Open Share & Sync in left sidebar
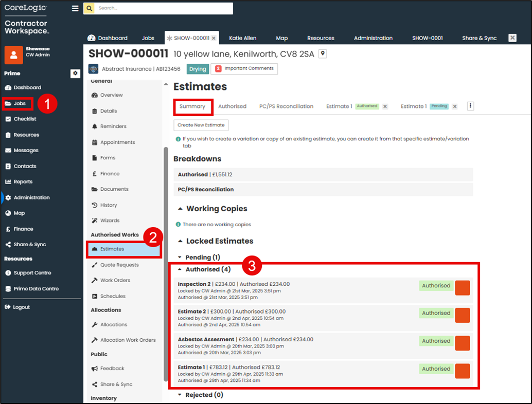Viewport: 532px width, 404px height. [x=26, y=244]
